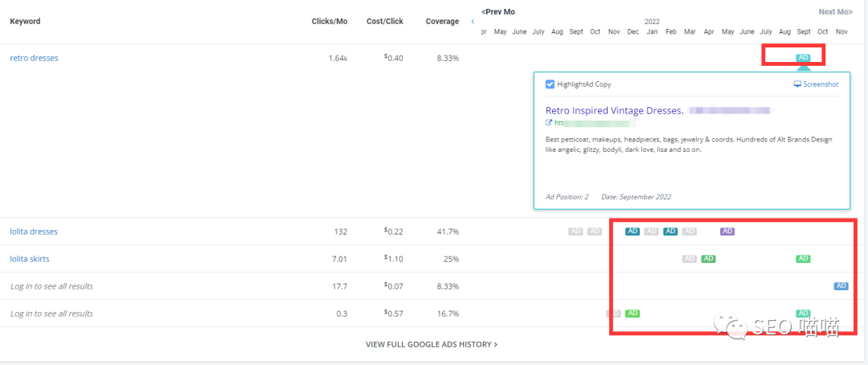Select blue AD marker in the 17.7 clicks row
868x365 pixels.
pyautogui.click(x=841, y=286)
